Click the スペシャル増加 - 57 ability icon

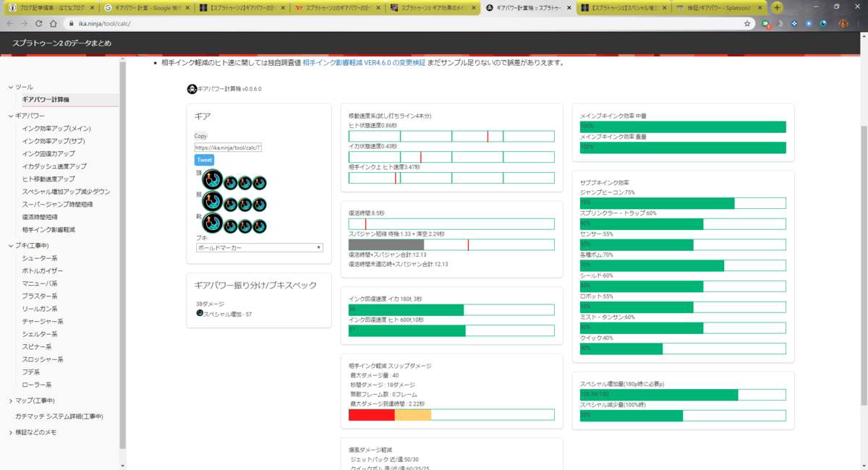tap(200, 313)
